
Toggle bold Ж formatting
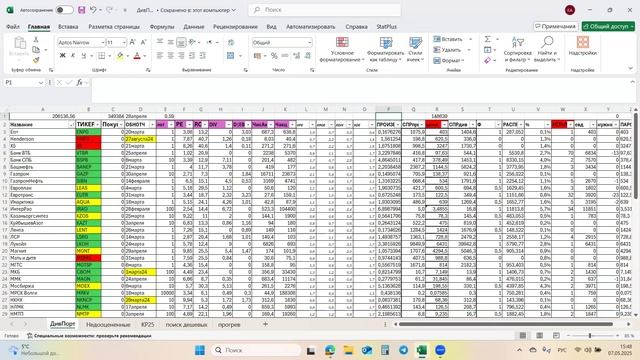click(62, 56)
